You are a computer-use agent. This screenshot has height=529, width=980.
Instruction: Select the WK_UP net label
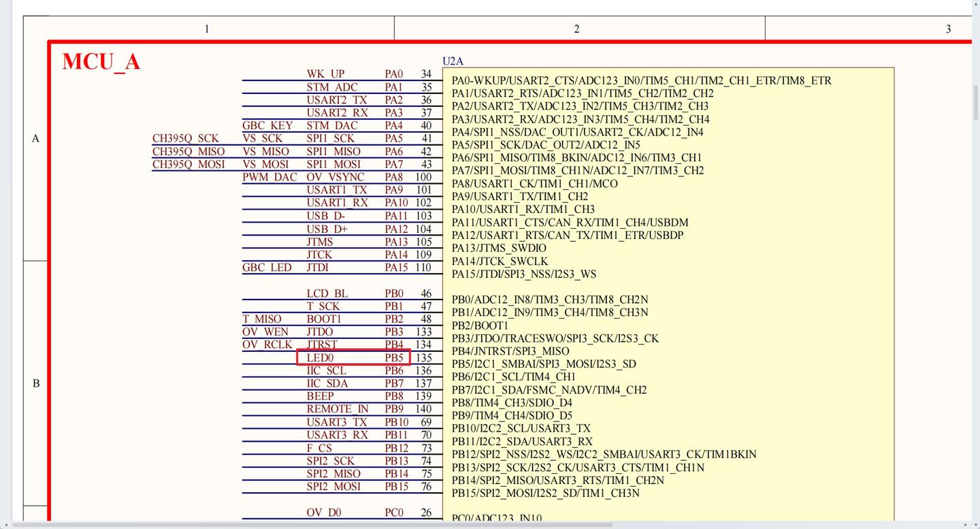325,74
